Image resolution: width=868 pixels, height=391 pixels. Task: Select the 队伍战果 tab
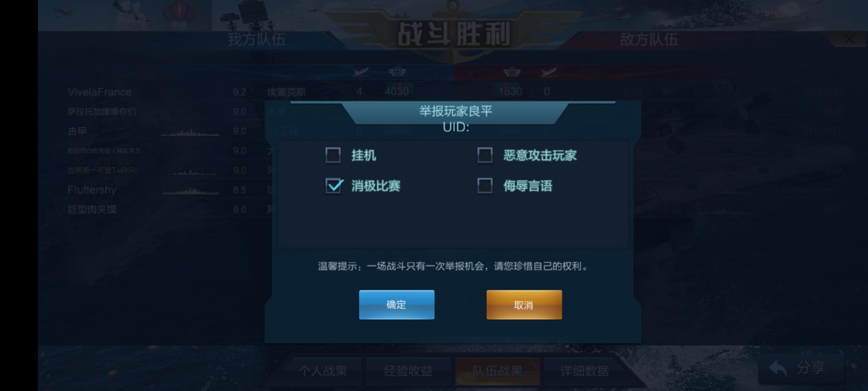click(x=498, y=371)
